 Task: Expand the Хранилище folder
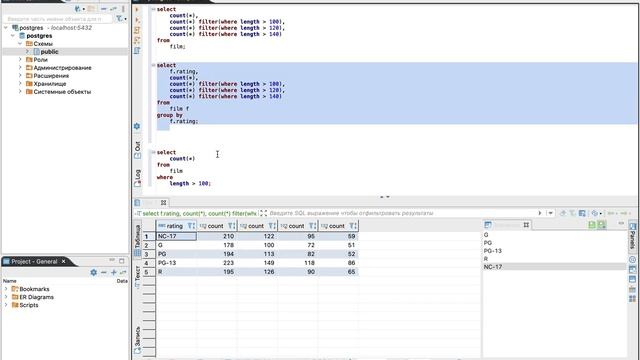(20, 84)
